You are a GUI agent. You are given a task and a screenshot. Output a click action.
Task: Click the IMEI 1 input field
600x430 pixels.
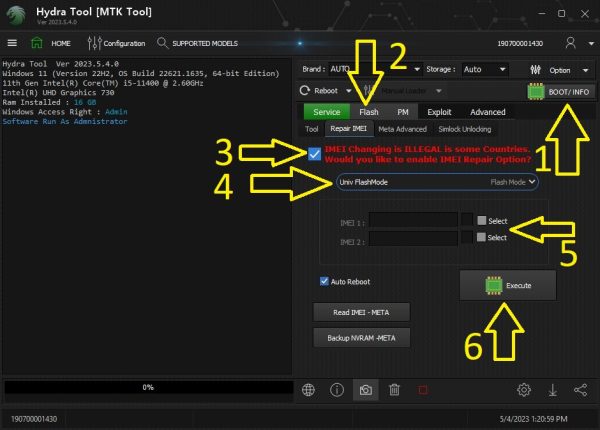click(413, 221)
